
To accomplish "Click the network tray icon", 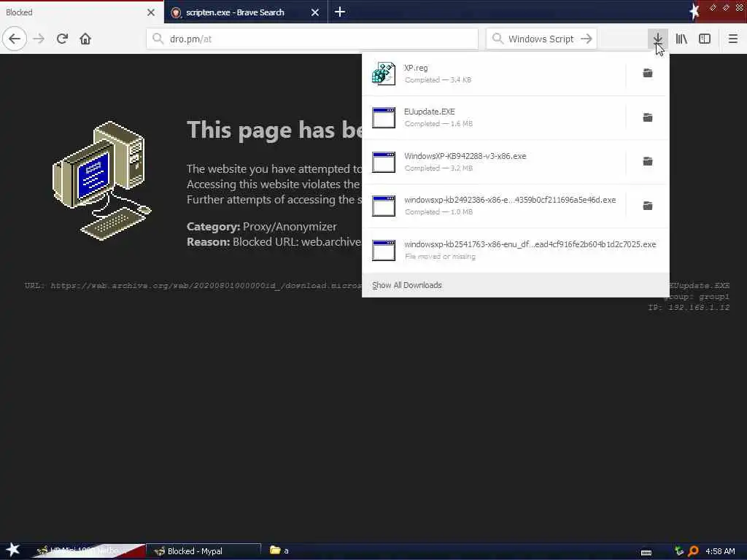I will click(679, 551).
